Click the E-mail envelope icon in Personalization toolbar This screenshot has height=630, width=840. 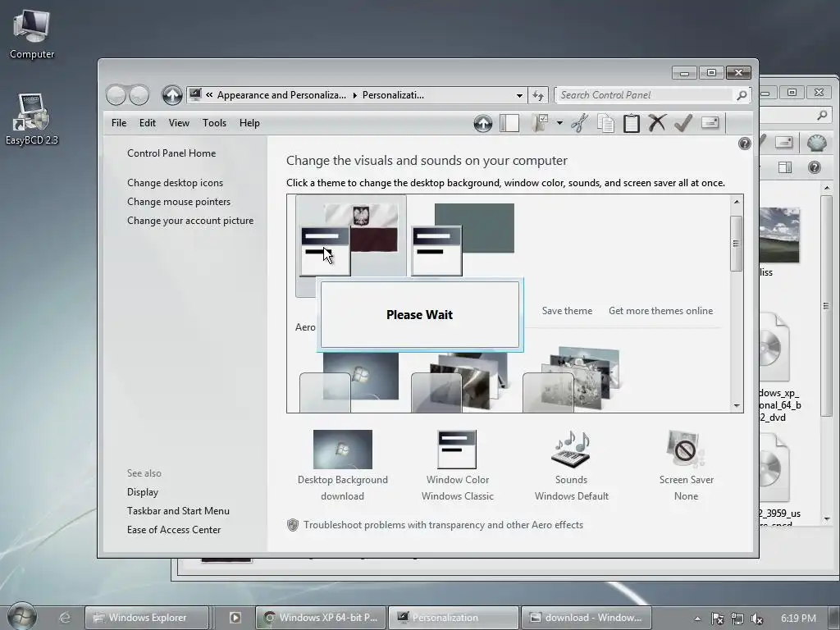click(710, 123)
